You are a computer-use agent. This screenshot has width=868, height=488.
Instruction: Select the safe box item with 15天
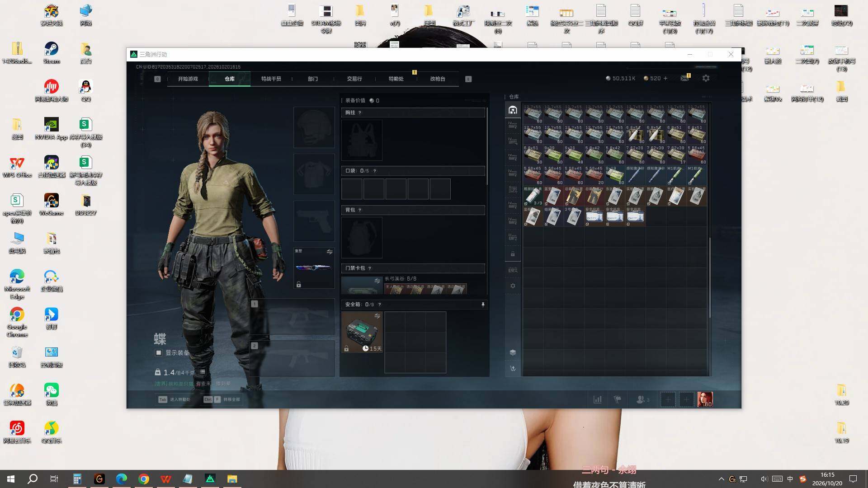pos(362,332)
